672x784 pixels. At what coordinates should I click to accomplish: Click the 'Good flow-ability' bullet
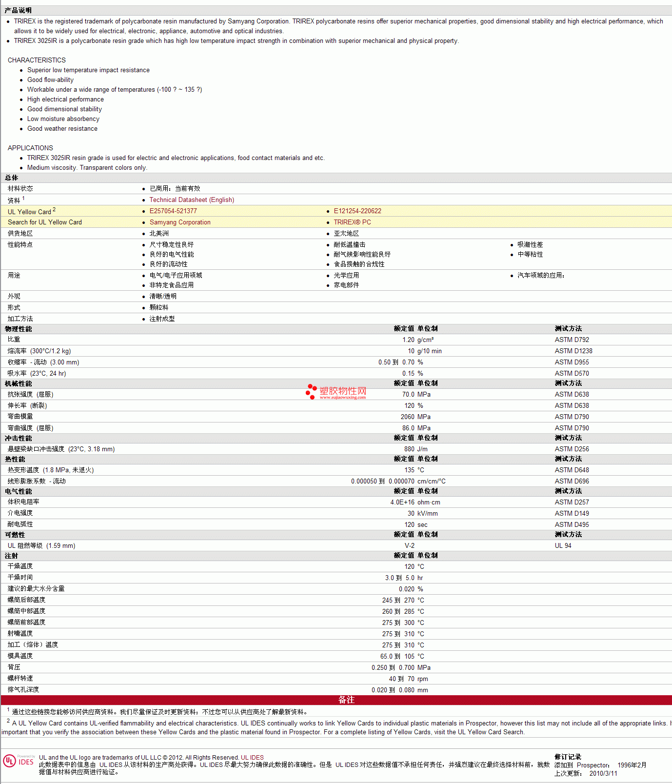(50, 80)
